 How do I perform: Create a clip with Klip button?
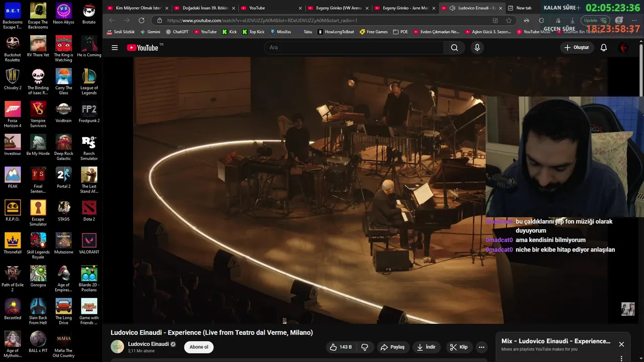pyautogui.click(x=458, y=347)
